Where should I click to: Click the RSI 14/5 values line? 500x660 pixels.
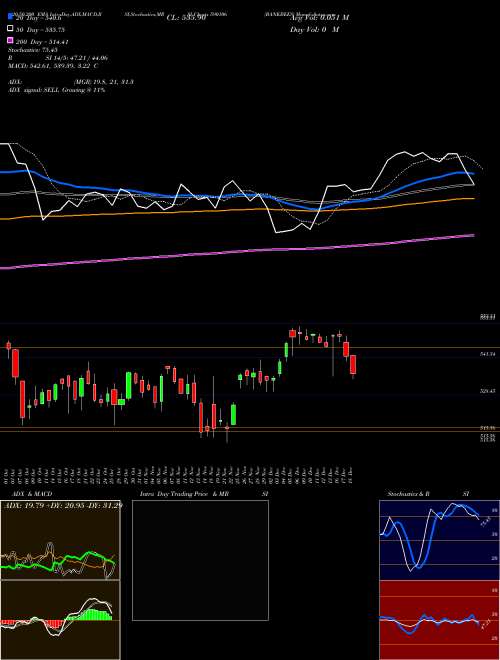click(x=58, y=58)
